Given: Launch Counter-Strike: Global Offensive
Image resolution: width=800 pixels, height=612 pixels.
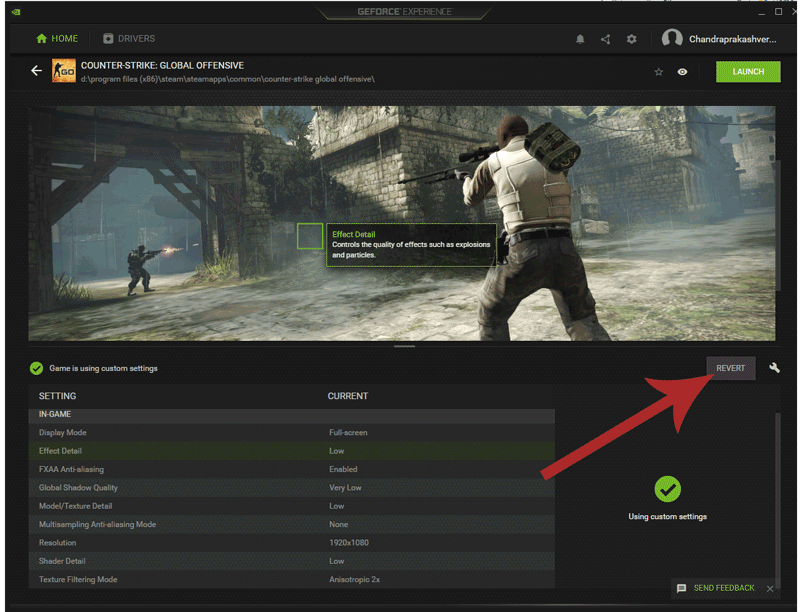Looking at the screenshot, I should (x=748, y=72).
